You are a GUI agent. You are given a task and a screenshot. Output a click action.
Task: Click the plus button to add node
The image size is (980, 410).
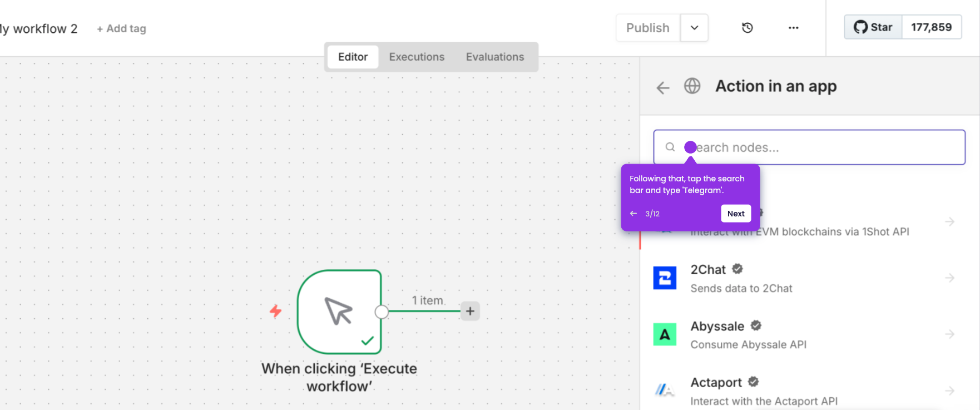pyautogui.click(x=470, y=311)
